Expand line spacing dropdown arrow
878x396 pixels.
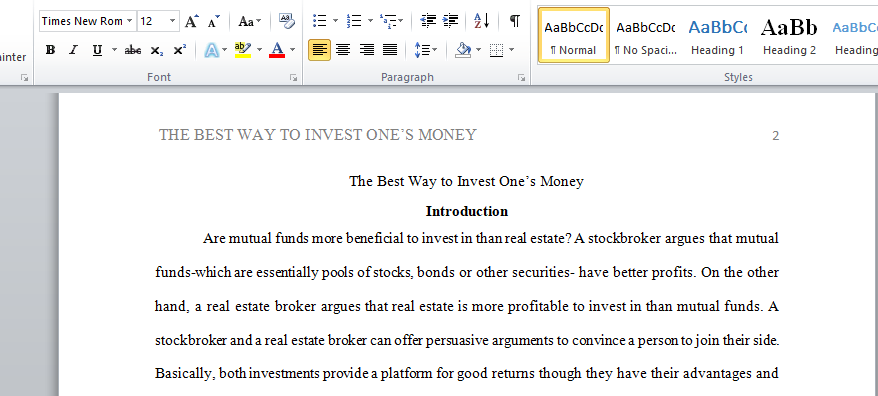pos(435,50)
